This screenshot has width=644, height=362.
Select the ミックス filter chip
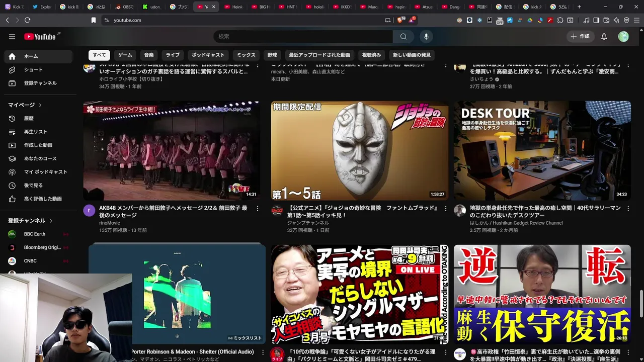pyautogui.click(x=246, y=55)
